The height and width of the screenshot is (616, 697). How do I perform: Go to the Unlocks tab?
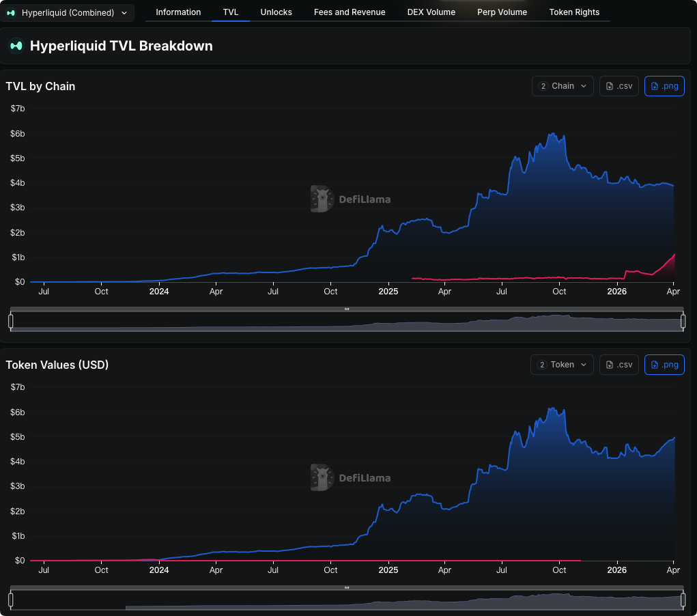(276, 12)
